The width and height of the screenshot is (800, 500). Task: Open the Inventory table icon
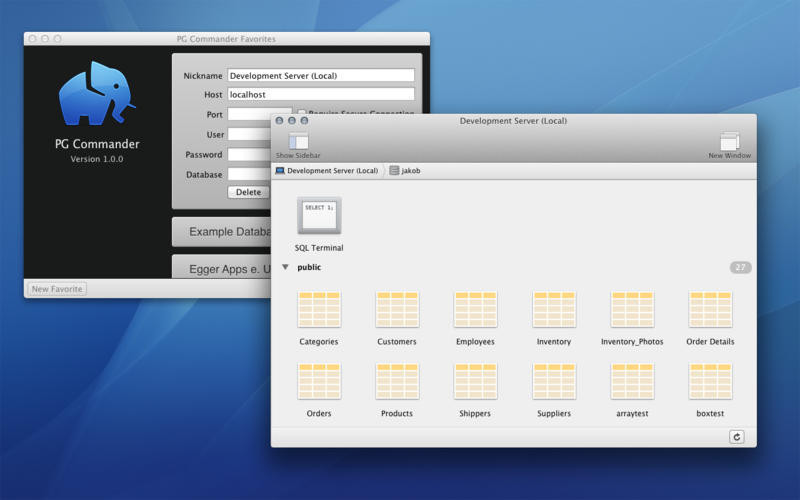(554, 309)
